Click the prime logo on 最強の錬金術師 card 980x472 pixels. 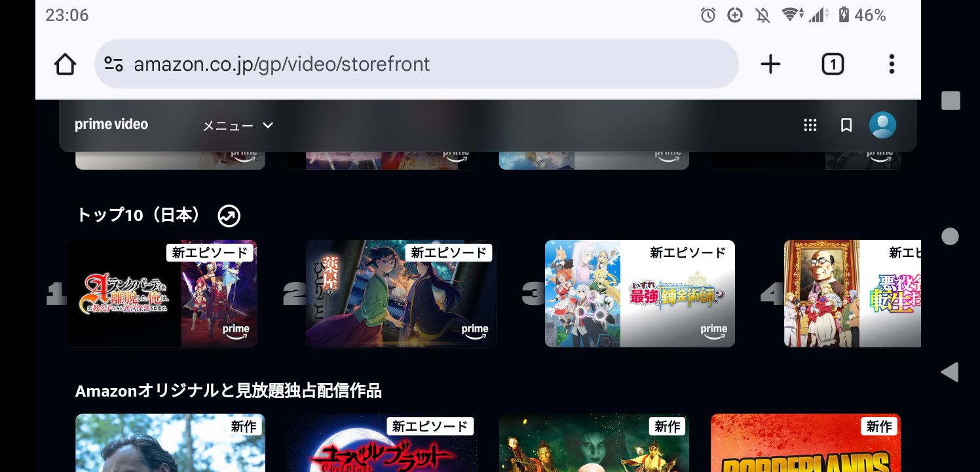713,331
